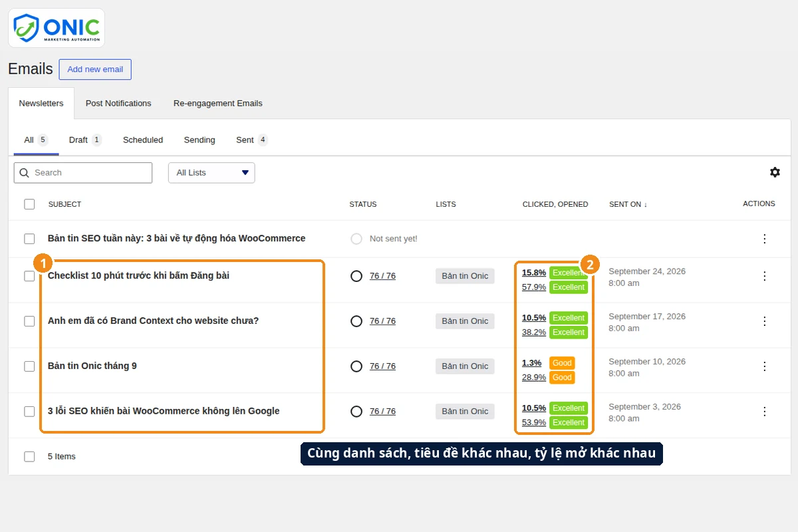This screenshot has height=532, width=798.
Task: Tick the checkbox for 3 lỗi SEO email
Action: 29,412
